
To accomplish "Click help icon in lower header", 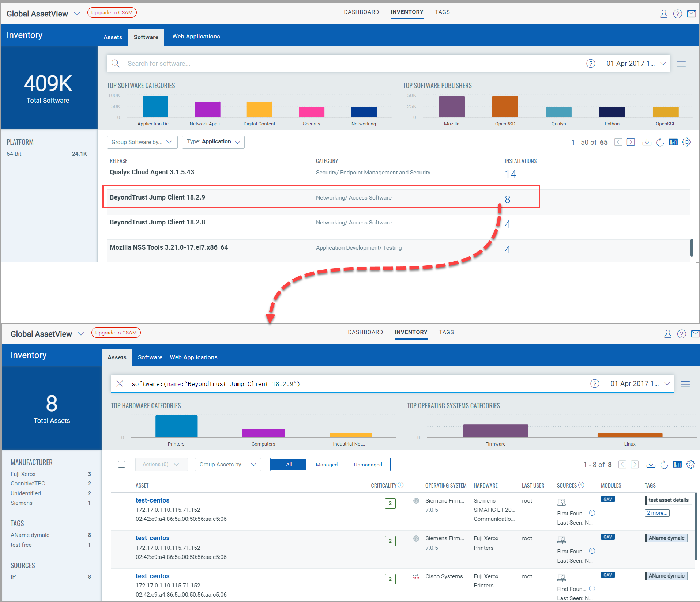I will coord(682,334).
